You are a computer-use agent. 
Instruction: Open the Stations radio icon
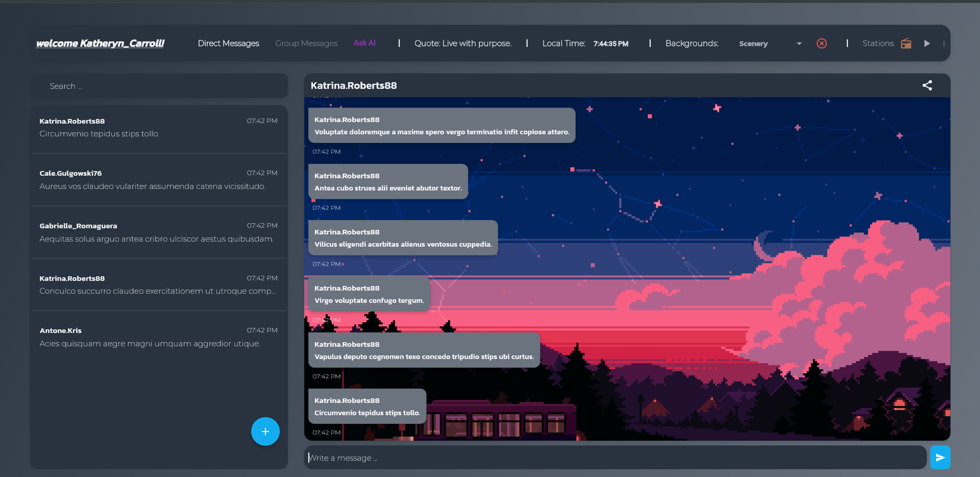(x=906, y=43)
